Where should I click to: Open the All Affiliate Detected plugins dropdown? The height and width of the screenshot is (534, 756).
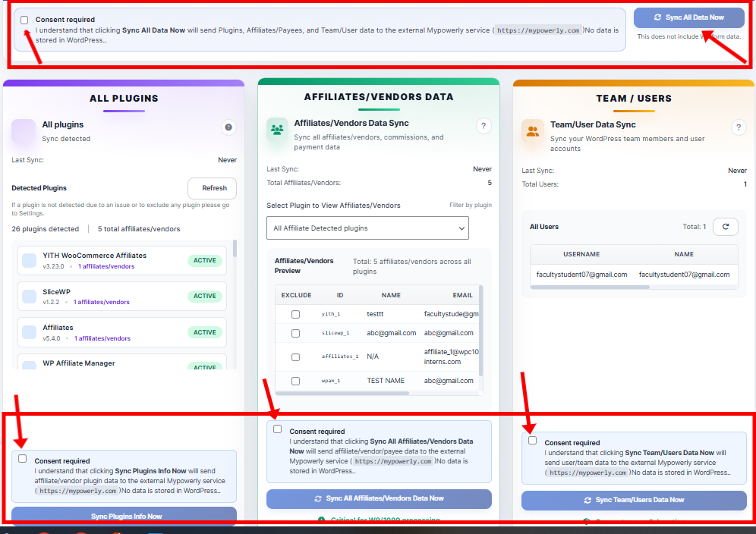coord(367,228)
